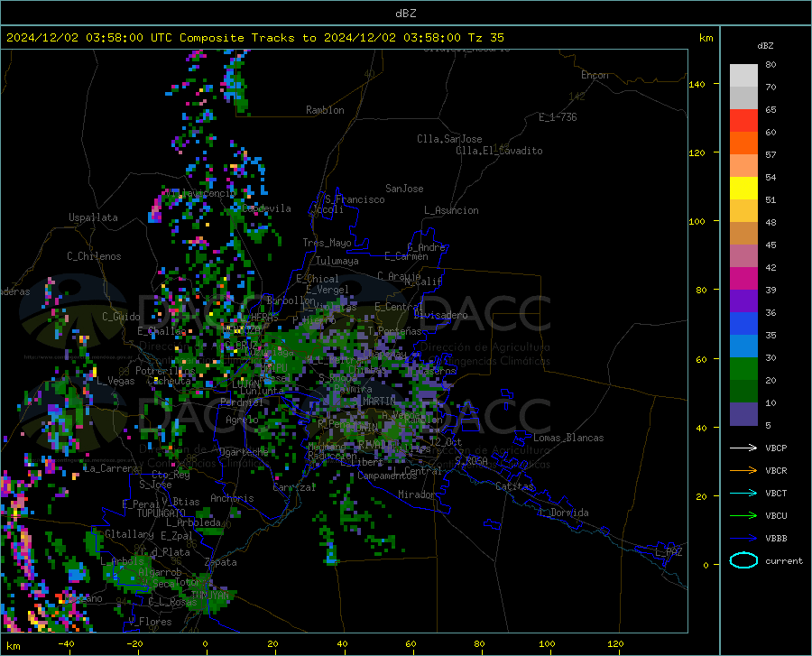Screen dimensions: 812x656
Task: Select the brown 45-48 dBZ swatch
Action: click(x=743, y=234)
